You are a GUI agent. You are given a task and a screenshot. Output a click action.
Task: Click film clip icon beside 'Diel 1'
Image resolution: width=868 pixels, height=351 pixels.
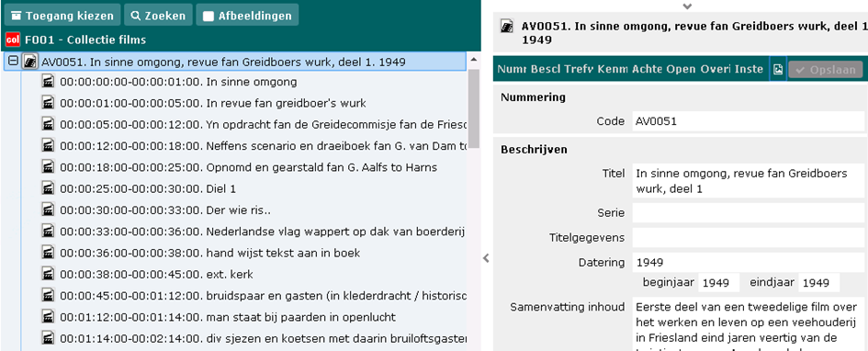tap(49, 188)
